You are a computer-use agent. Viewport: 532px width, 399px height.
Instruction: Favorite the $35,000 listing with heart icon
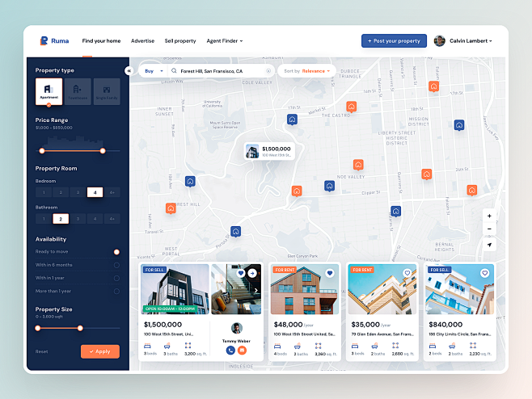coord(407,273)
